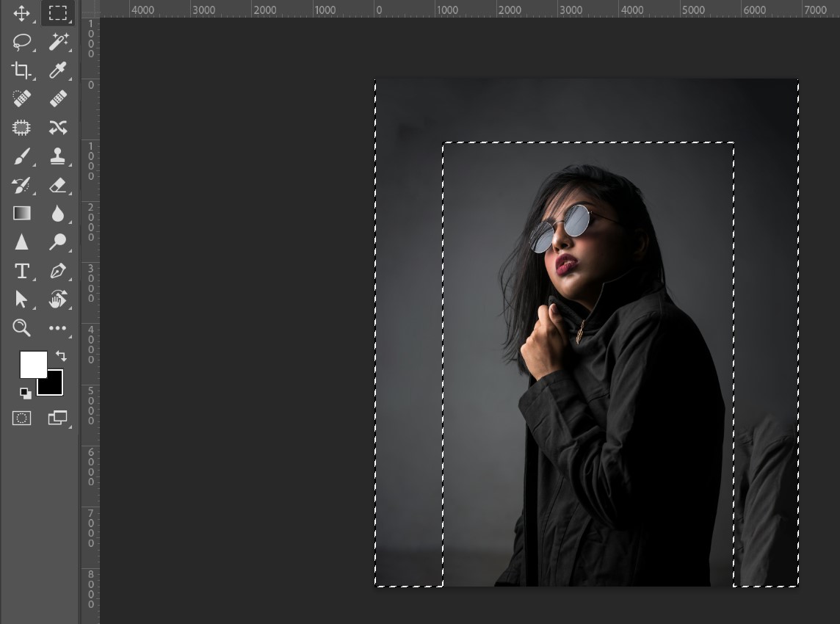Select the Blur droplet tool
The width and height of the screenshot is (840, 624).
(x=58, y=213)
